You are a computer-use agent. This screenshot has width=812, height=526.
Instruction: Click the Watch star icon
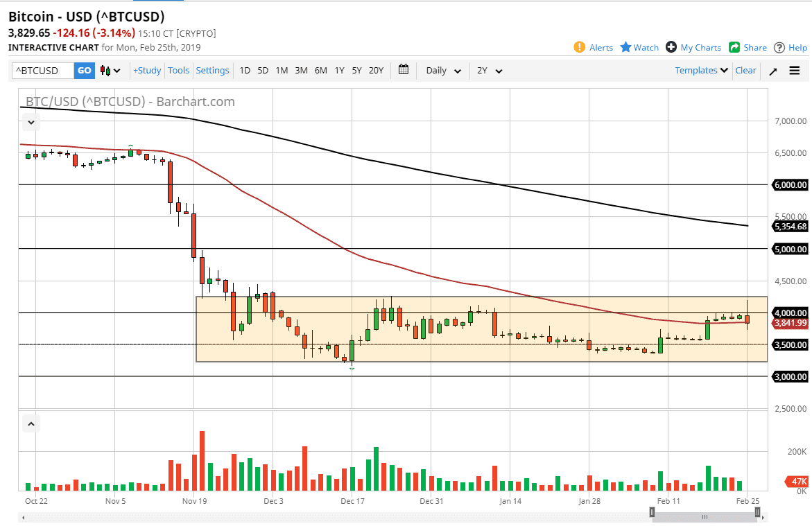coord(626,47)
